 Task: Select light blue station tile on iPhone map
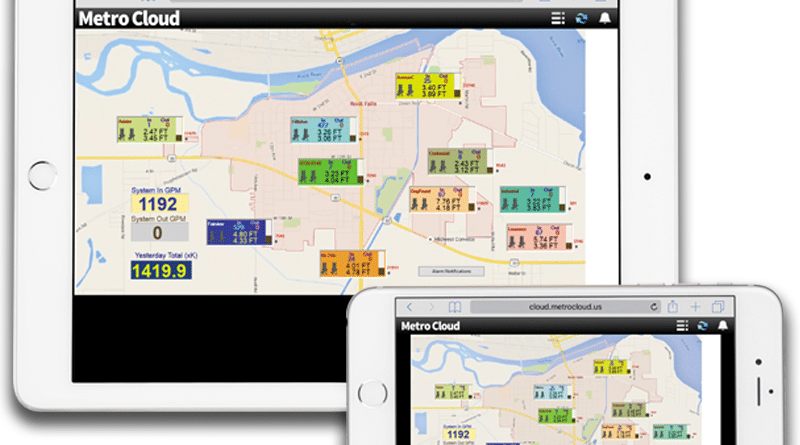click(x=552, y=392)
